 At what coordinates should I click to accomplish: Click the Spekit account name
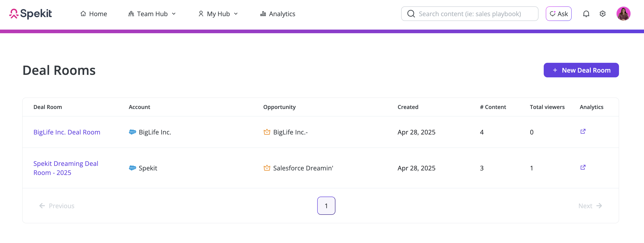click(148, 168)
